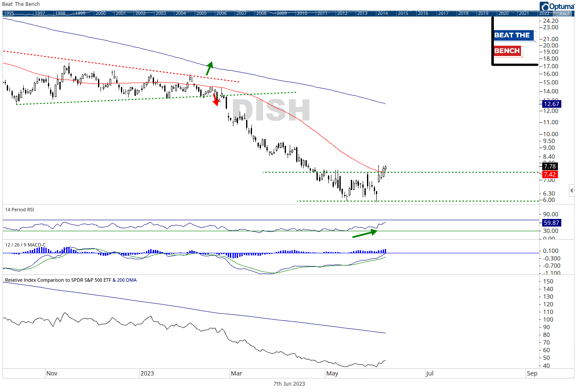Jump to 2000 in the overview timeline

101,13
